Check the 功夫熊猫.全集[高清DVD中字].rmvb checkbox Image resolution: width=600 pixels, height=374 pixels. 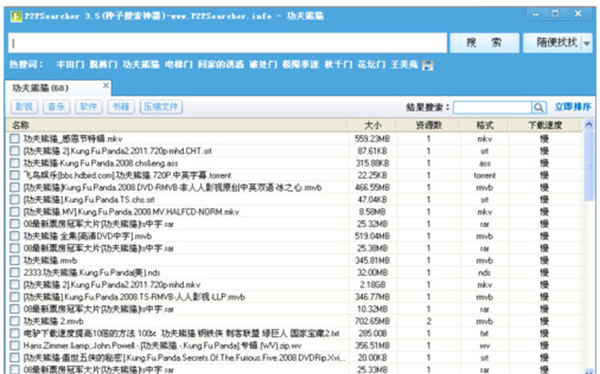click(x=15, y=236)
